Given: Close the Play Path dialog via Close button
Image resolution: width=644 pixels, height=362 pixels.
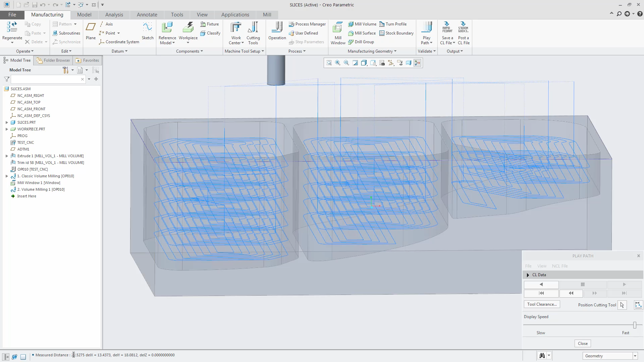Looking at the screenshot, I should [583, 344].
